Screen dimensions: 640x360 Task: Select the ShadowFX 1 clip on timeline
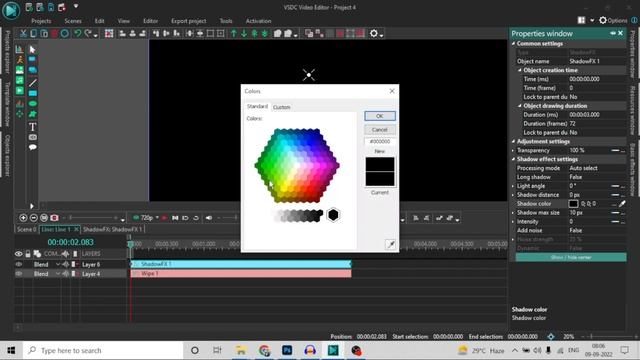(241, 264)
